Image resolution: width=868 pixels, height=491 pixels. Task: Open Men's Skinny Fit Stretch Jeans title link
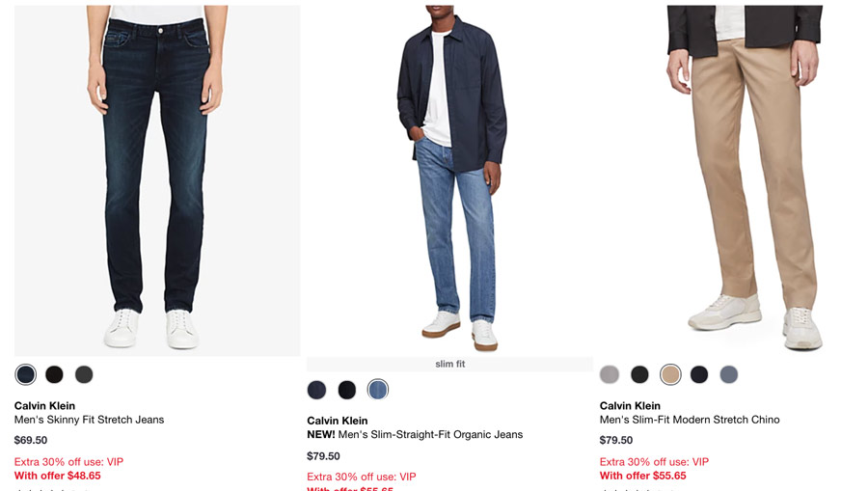[x=89, y=420]
